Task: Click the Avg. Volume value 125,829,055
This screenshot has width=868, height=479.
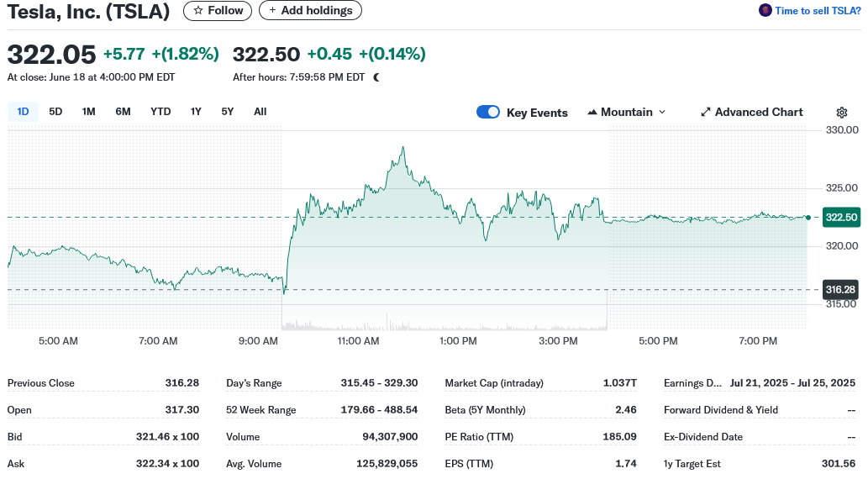Action: pyautogui.click(x=387, y=464)
